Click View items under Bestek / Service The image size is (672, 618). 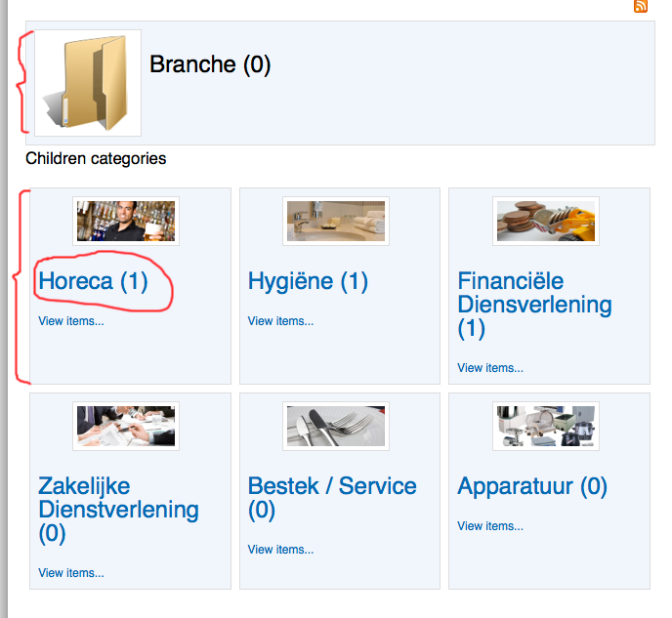coord(280,549)
